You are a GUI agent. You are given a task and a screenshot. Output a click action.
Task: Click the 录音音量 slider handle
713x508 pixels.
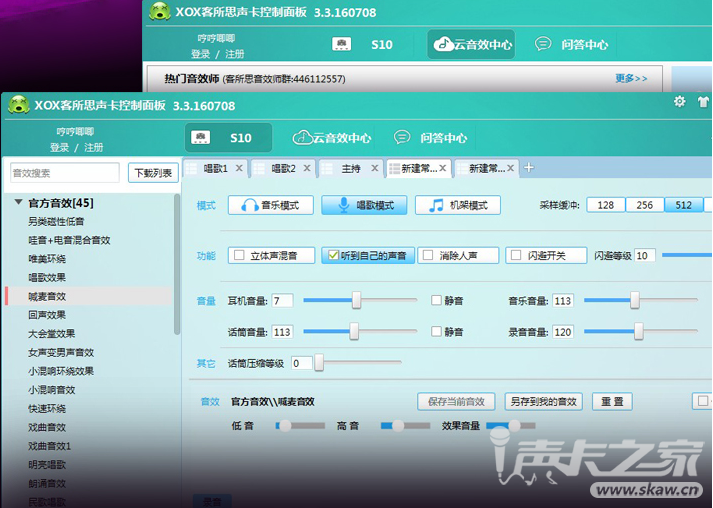click(x=639, y=332)
